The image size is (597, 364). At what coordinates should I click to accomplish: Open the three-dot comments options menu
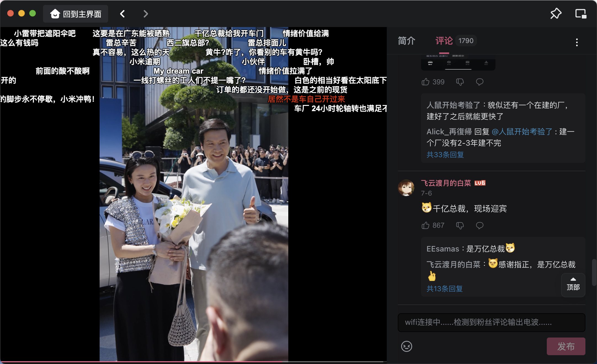click(x=577, y=42)
